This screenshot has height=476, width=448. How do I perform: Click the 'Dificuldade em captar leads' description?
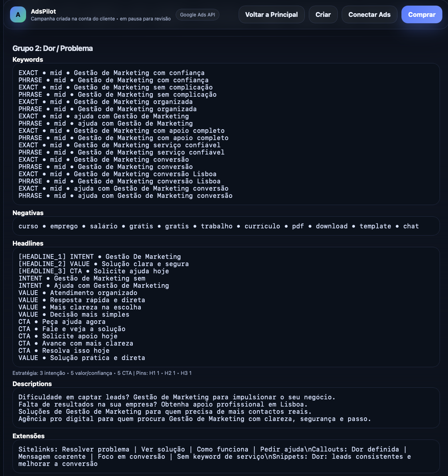point(177,397)
